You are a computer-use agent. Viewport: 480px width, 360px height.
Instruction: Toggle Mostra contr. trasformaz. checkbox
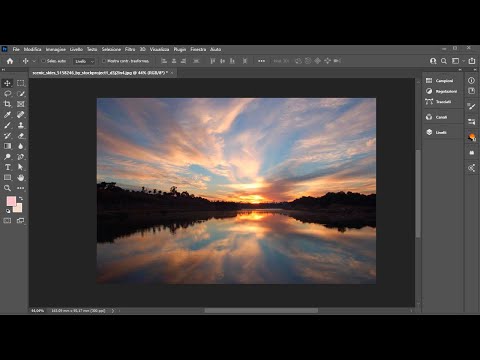104,61
